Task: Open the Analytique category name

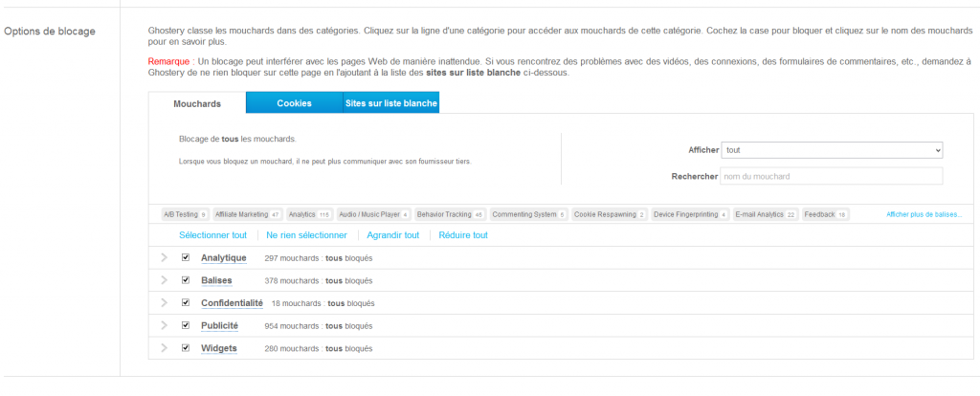Action: point(224,257)
